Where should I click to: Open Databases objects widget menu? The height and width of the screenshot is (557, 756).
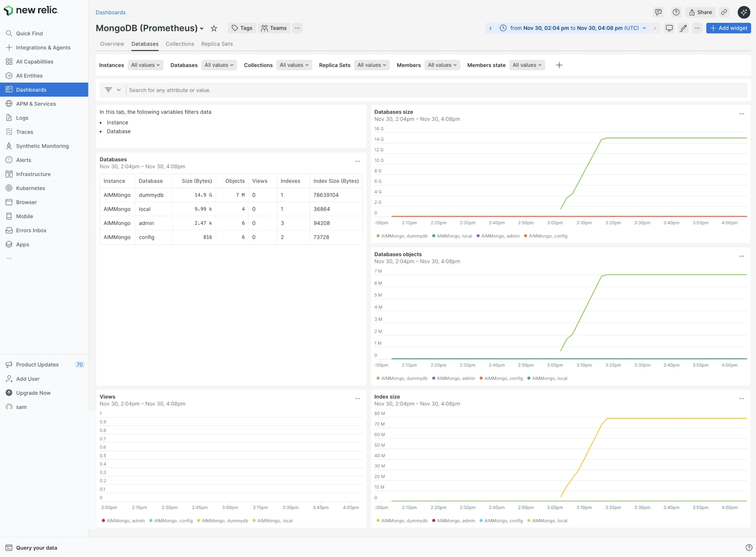click(x=742, y=256)
